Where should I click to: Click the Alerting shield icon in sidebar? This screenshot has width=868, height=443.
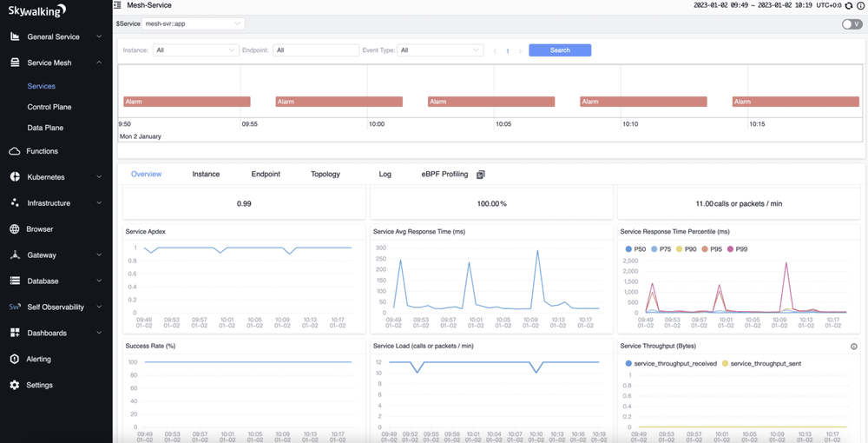pos(15,359)
